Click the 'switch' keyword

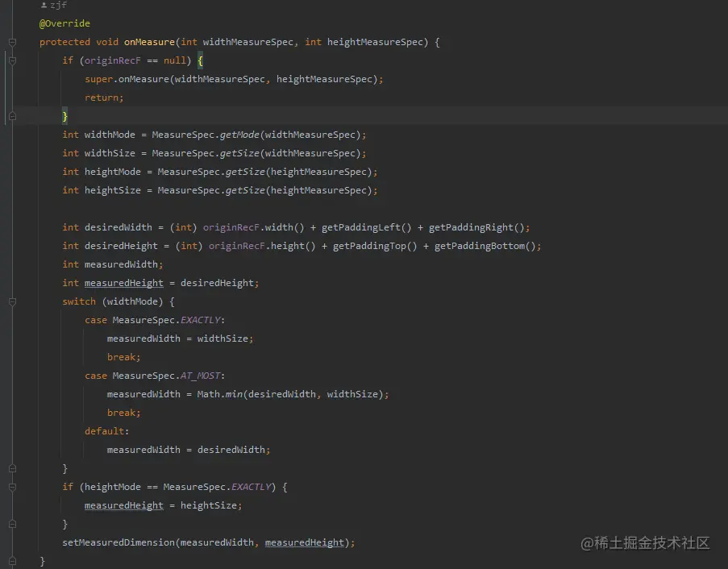(79, 301)
